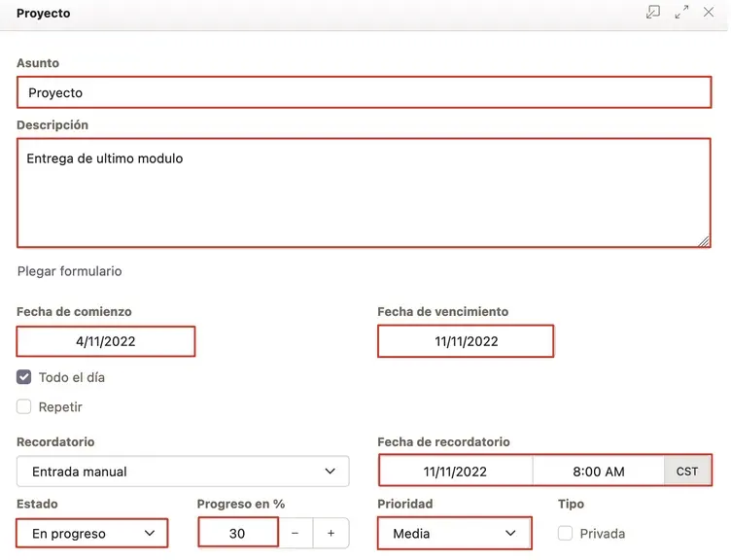Open the Prioridad dropdown

click(455, 533)
